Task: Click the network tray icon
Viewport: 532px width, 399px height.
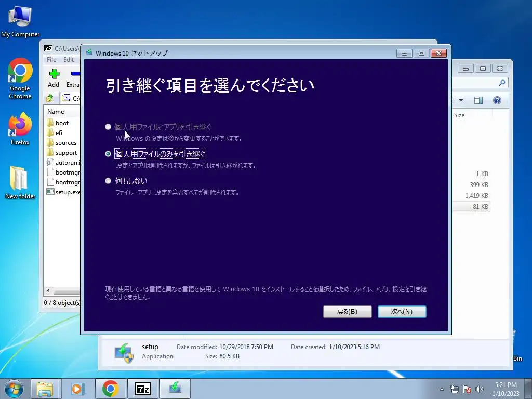Action: click(x=454, y=389)
